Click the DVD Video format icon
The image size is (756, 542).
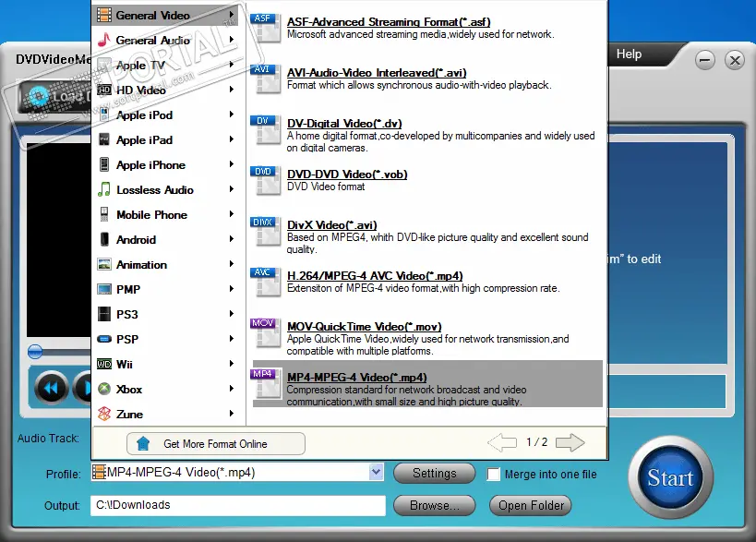264,181
